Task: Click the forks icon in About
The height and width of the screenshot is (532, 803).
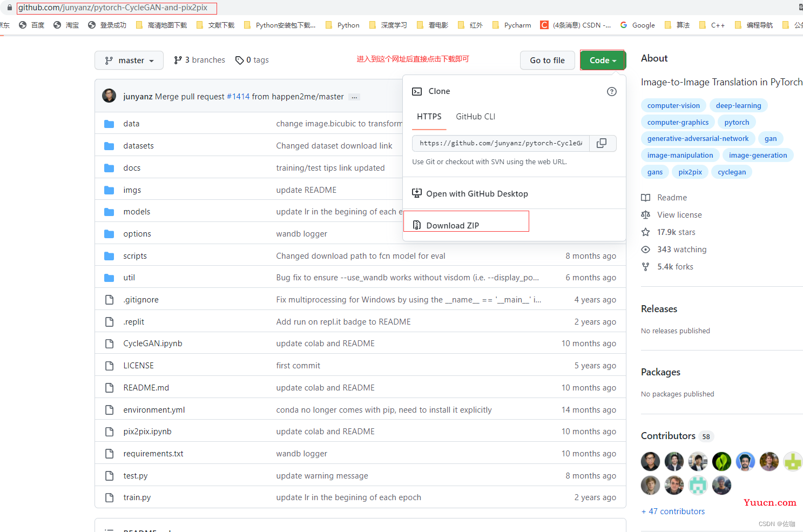Action: 645,267
